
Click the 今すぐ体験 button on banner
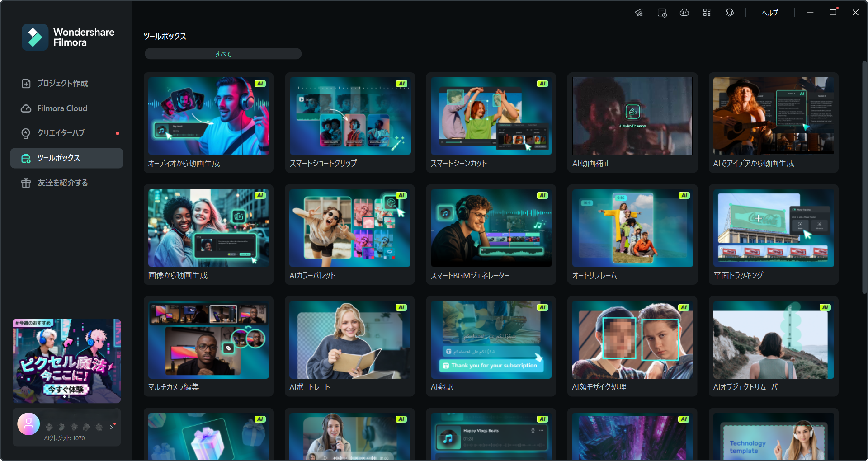pos(66,389)
